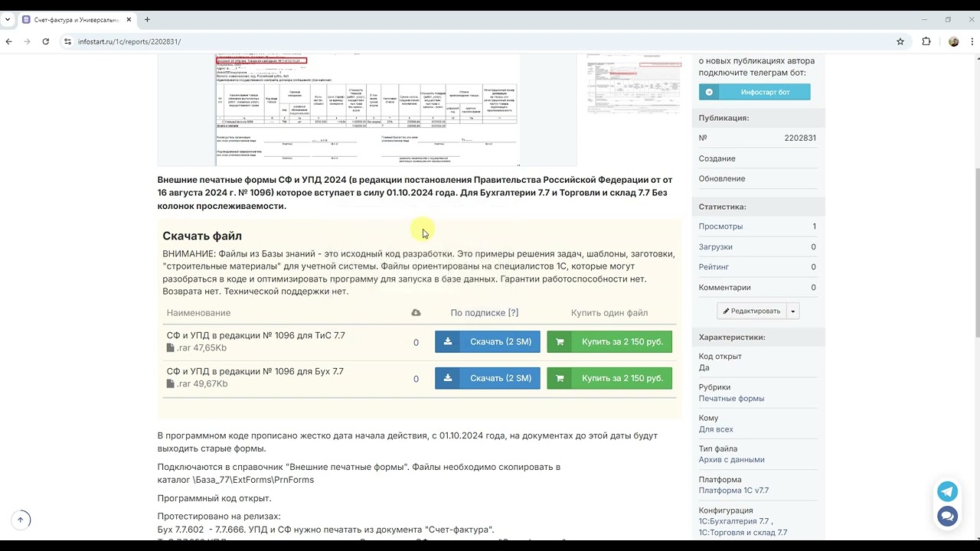The width and height of the screenshot is (980, 551).
Task: Open a new browser tab
Action: [x=147, y=19]
